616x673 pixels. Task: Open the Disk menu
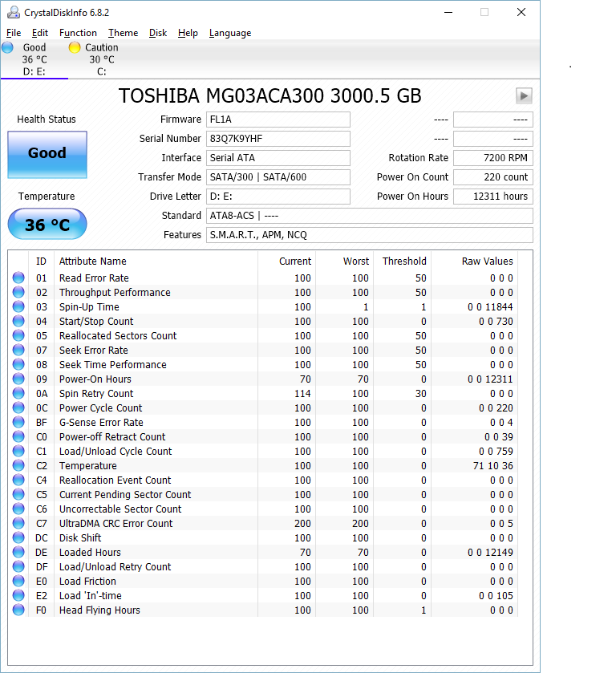(x=158, y=33)
